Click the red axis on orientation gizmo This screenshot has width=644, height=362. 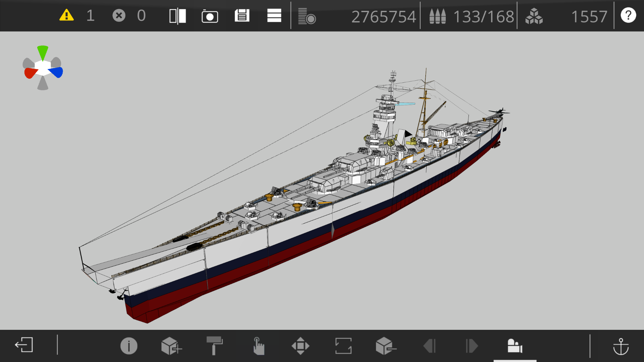(x=30, y=73)
